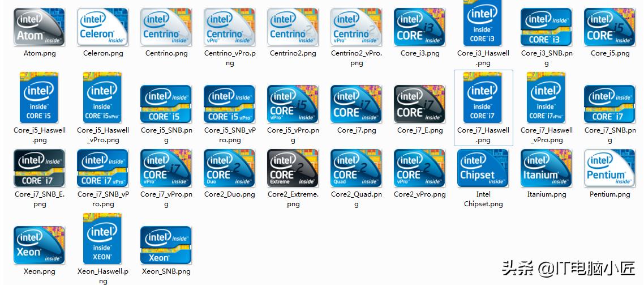Image resolution: width=644 pixels, height=285 pixels.
Task: Click the Core_i3.png file name text
Action: click(x=420, y=53)
